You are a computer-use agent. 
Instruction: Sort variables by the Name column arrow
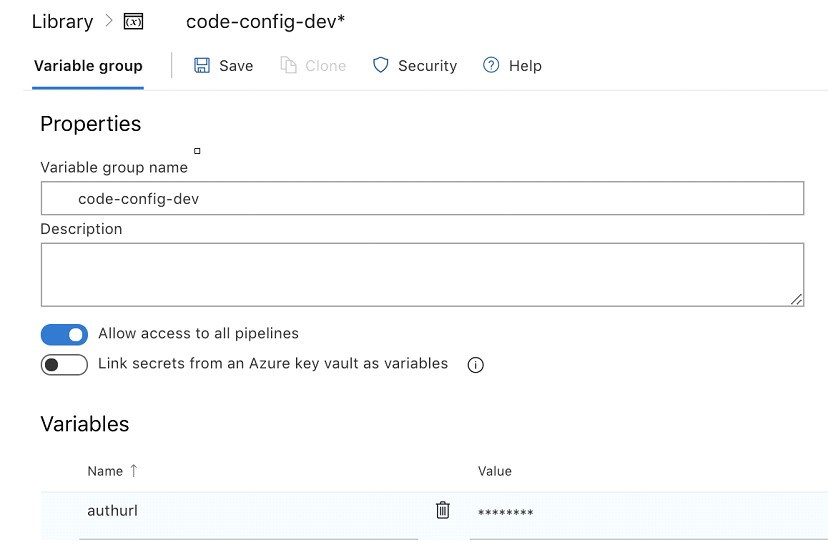coord(134,471)
